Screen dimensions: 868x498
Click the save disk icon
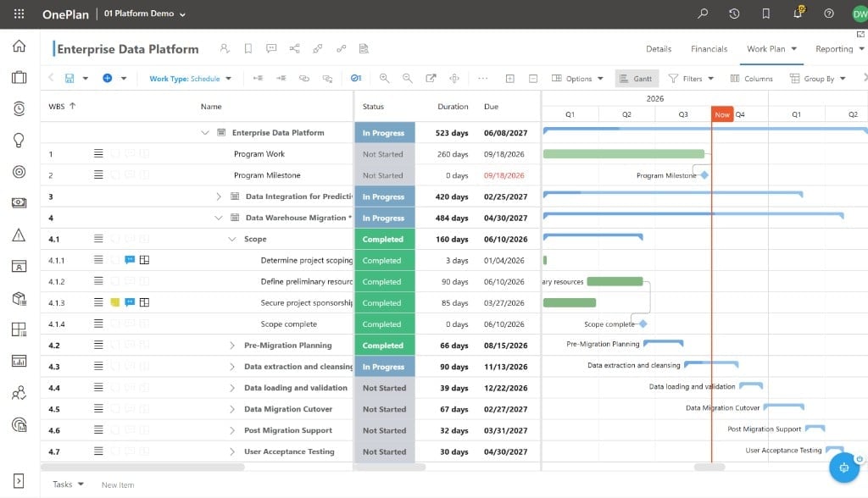tap(70, 79)
